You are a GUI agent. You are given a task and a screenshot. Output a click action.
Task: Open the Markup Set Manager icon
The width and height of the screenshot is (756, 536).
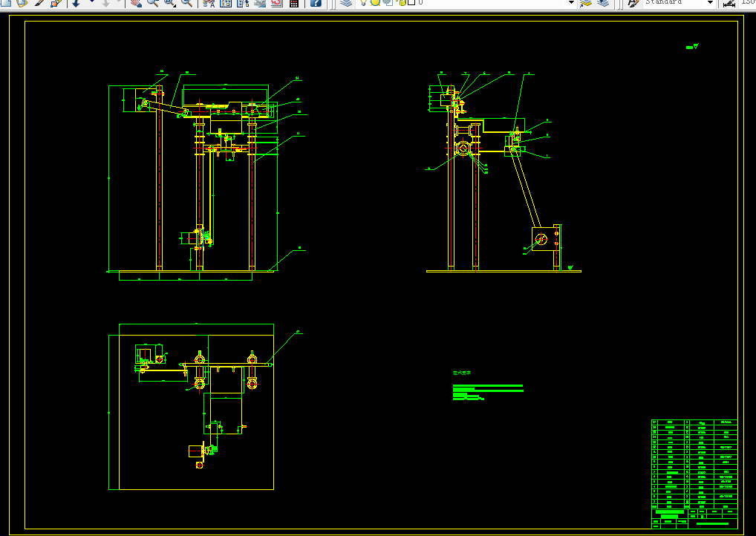point(277,3)
